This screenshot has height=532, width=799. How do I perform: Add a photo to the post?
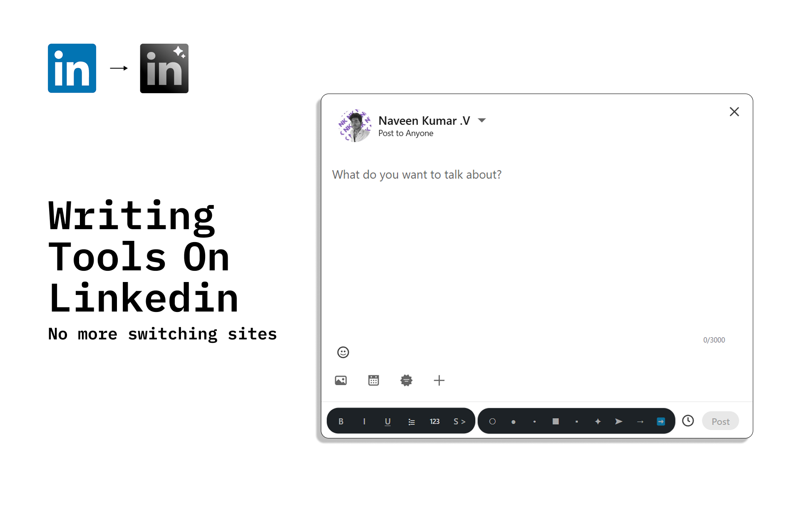[x=341, y=380]
